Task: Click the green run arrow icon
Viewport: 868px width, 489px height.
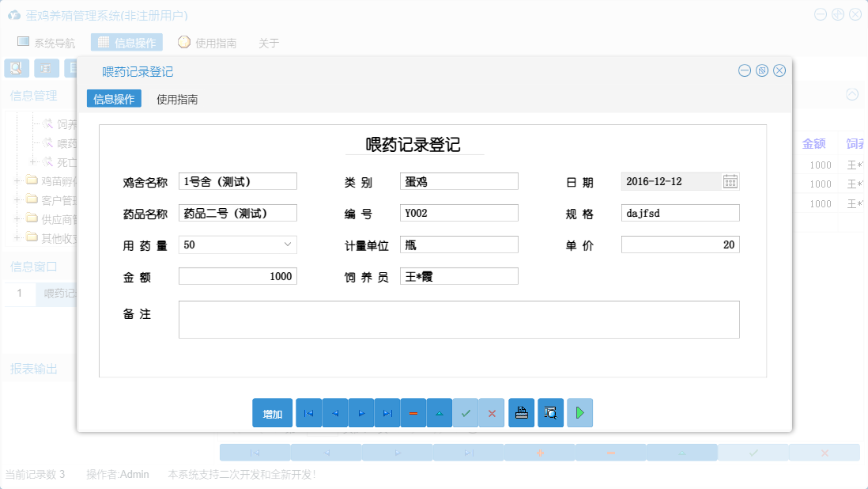Action: pos(579,412)
